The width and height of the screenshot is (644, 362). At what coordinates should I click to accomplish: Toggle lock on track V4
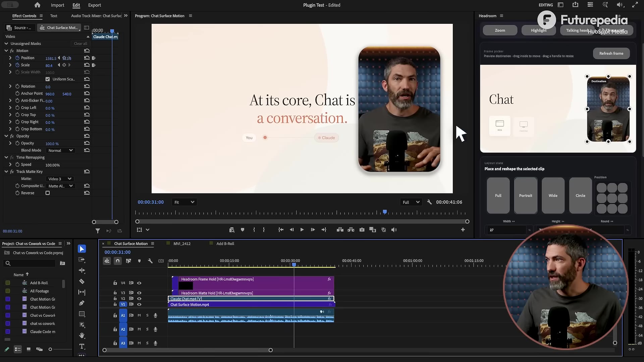[x=115, y=283]
